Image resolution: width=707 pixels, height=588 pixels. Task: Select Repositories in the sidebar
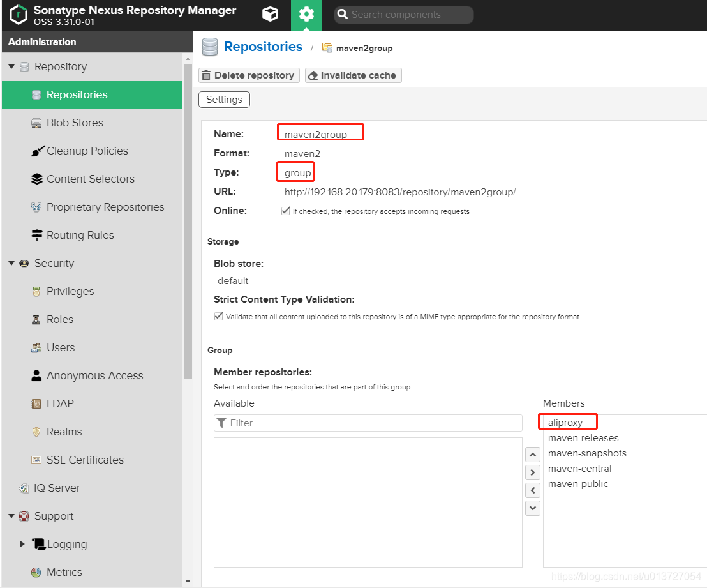(92, 95)
